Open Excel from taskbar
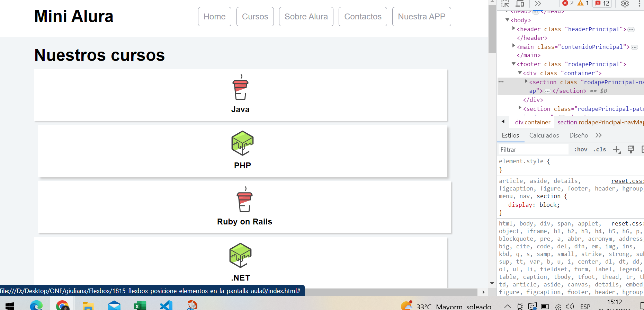 pyautogui.click(x=140, y=305)
